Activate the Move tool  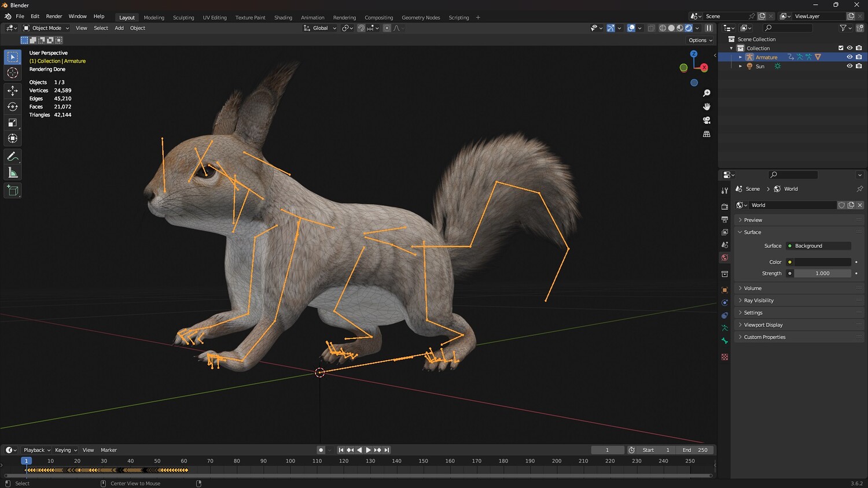pyautogui.click(x=12, y=91)
